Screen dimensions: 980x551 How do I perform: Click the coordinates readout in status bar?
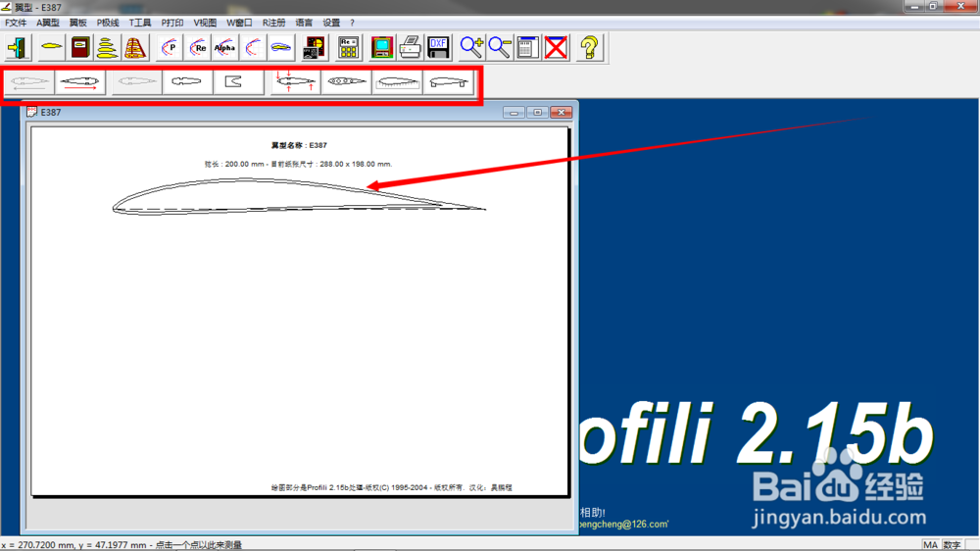122,545
